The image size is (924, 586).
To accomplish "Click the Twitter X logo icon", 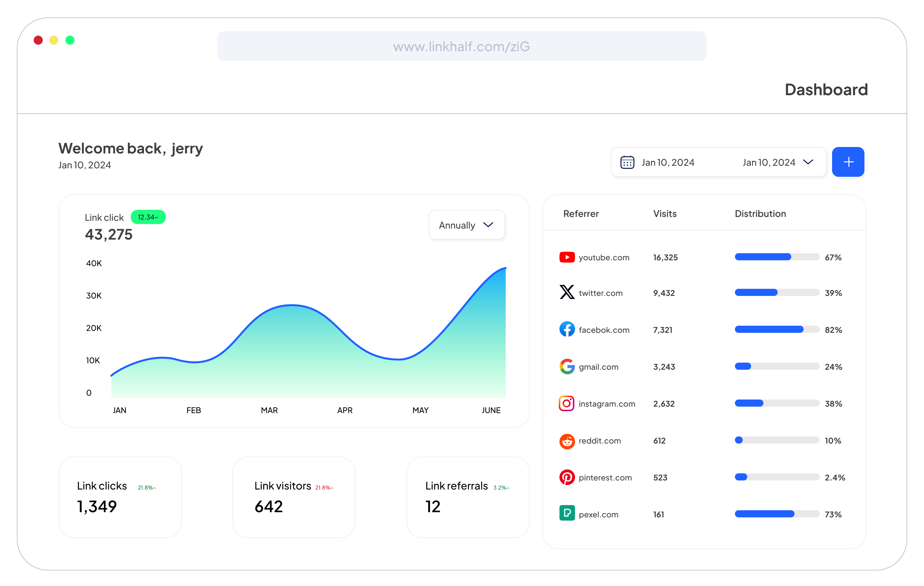I will click(x=567, y=292).
